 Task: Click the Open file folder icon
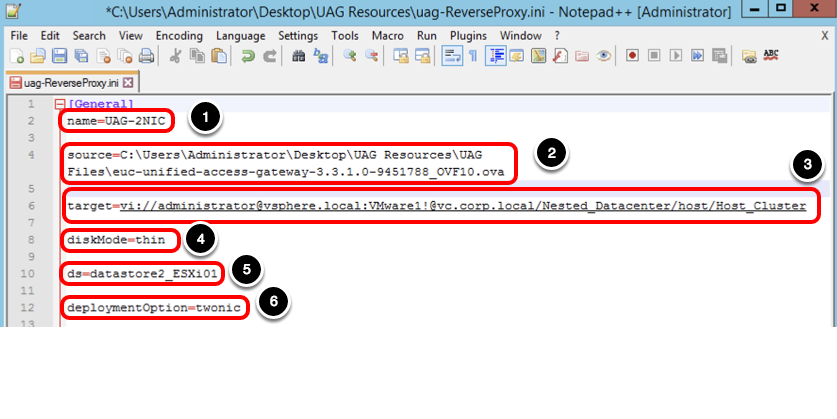pyautogui.click(x=38, y=56)
